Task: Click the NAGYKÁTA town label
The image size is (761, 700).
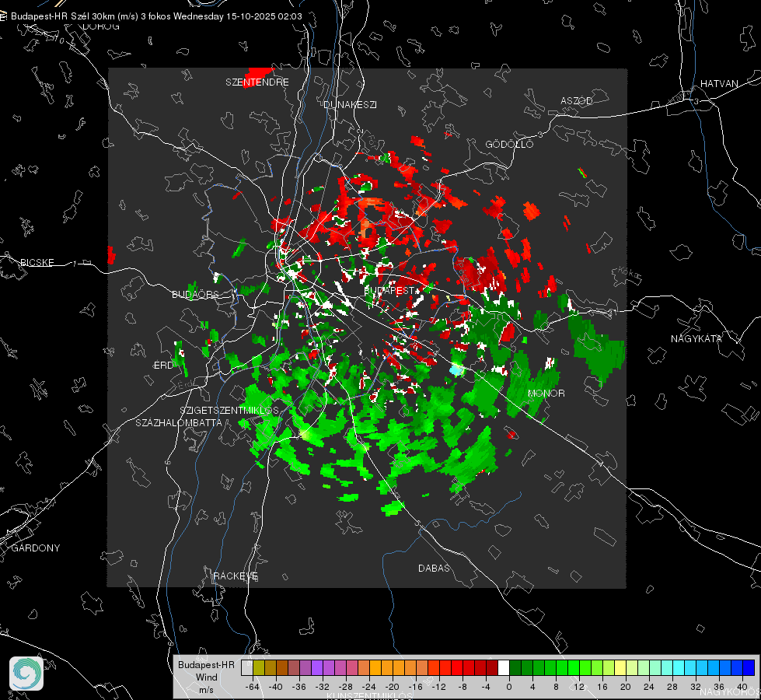Action: [696, 338]
